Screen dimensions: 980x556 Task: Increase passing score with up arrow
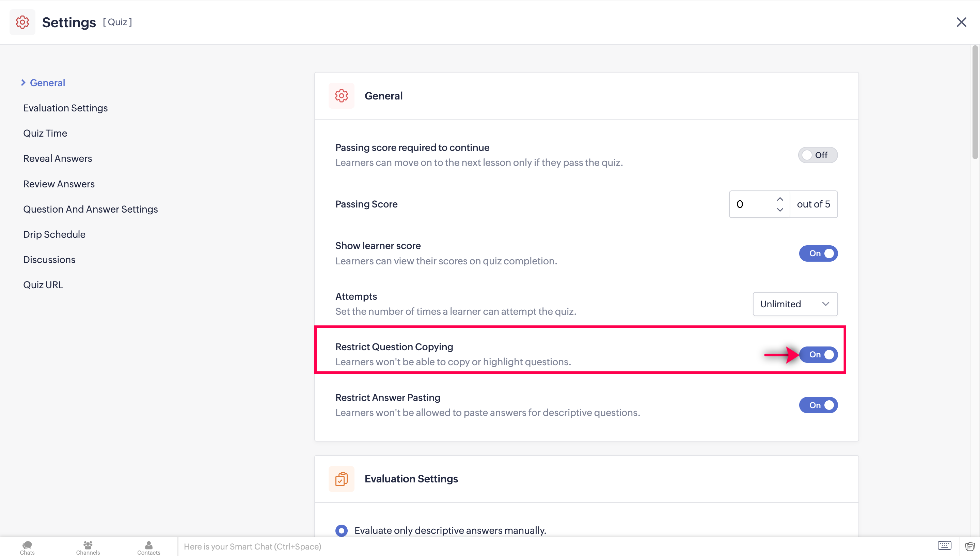(780, 199)
